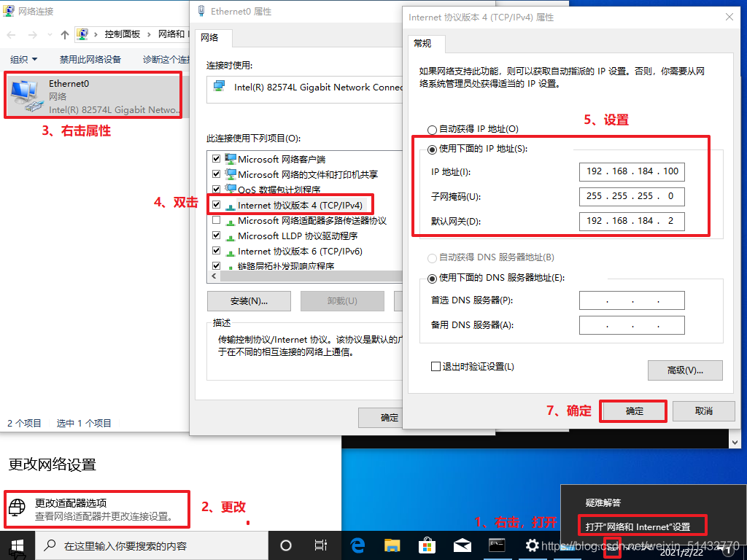Click 禁用此网络设备 toolbar command
Screen dimensions: 747x560
90,60
